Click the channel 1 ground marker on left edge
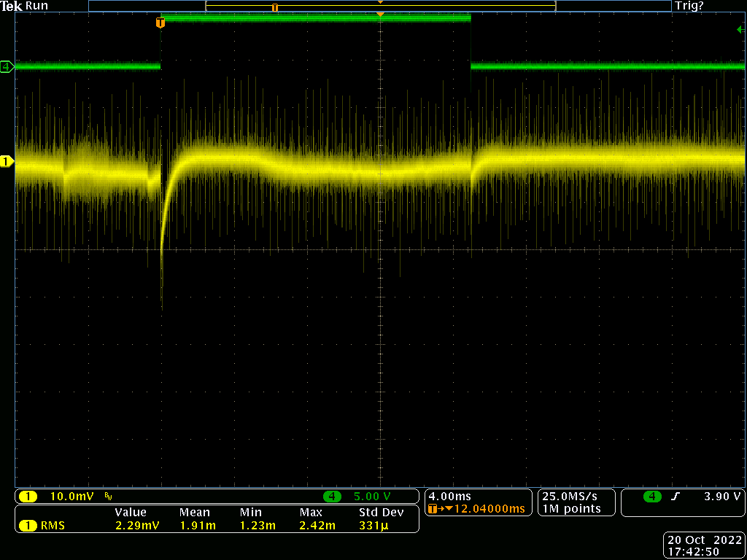Image resolution: width=747 pixels, height=560 pixels. pos(7,161)
